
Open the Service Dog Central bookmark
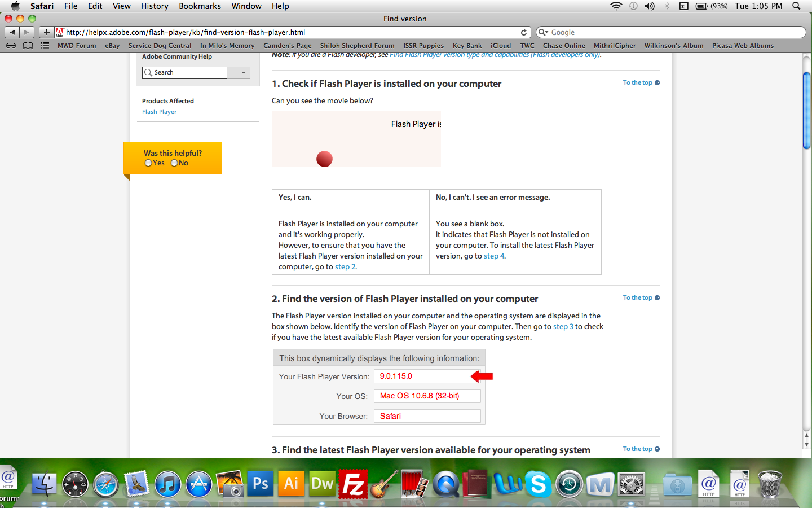point(160,46)
